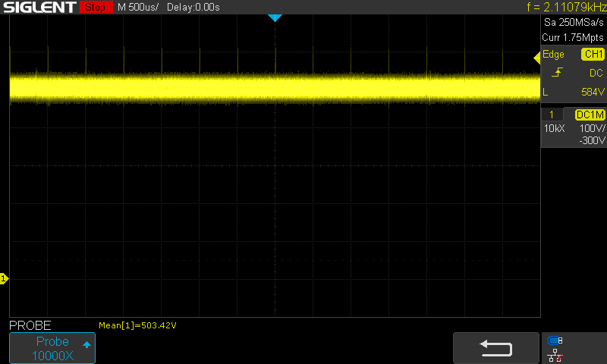607x364 pixels.
Task: Click the 584V trigger level value
Action: tap(592, 92)
